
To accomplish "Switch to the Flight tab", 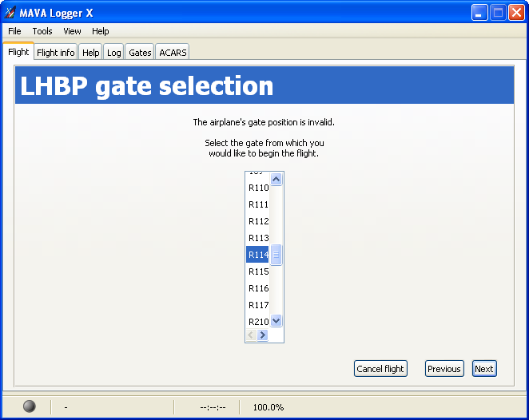I will (x=18, y=52).
